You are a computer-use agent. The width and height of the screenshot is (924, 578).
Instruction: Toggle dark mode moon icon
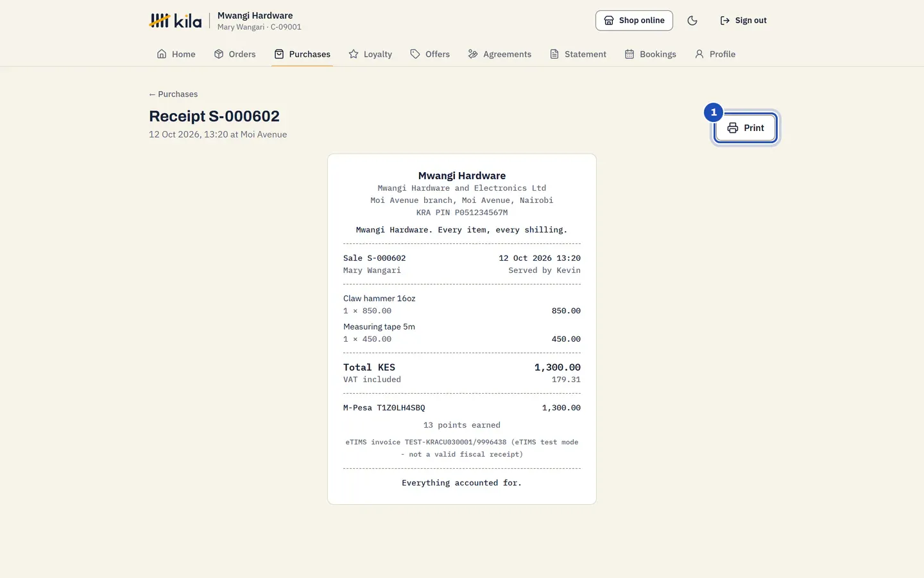coord(692,21)
